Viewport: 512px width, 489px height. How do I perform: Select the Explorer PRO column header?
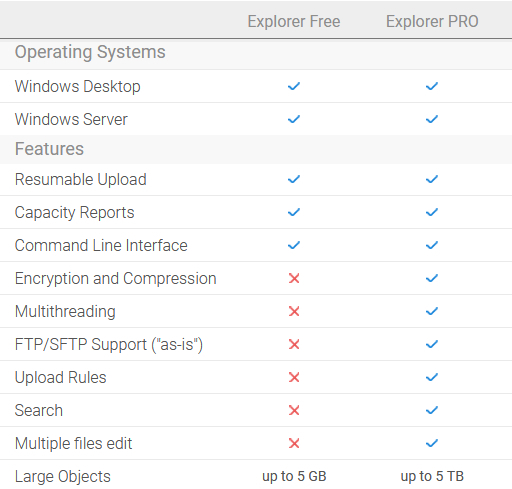coord(432,21)
